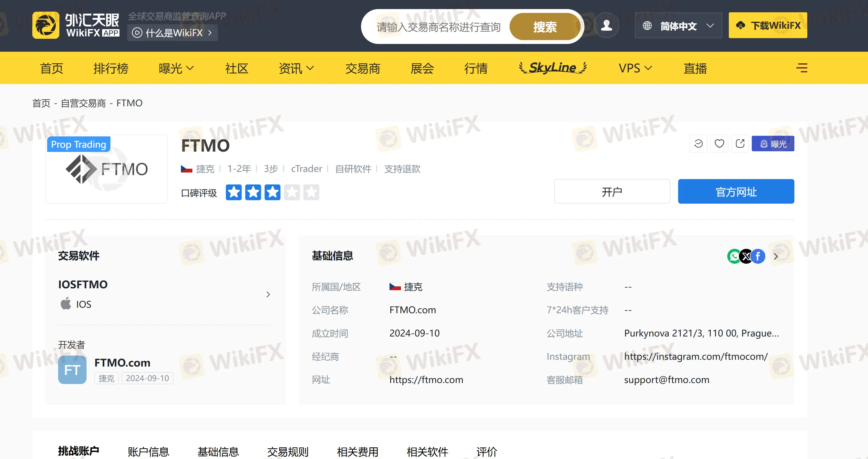The height and width of the screenshot is (459, 868).
Task: Click the comment feedback icon beside the heart
Action: pos(698,144)
